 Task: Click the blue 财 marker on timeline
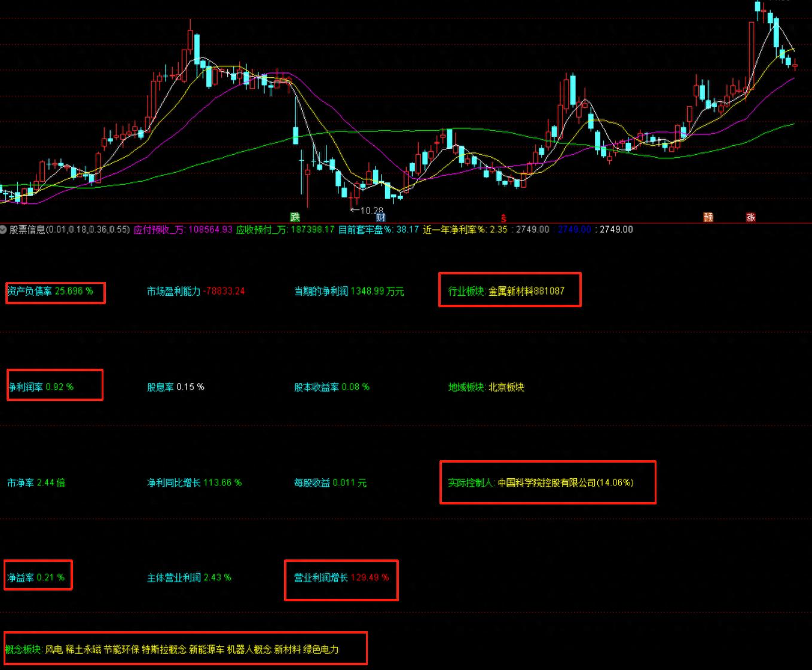point(381,217)
